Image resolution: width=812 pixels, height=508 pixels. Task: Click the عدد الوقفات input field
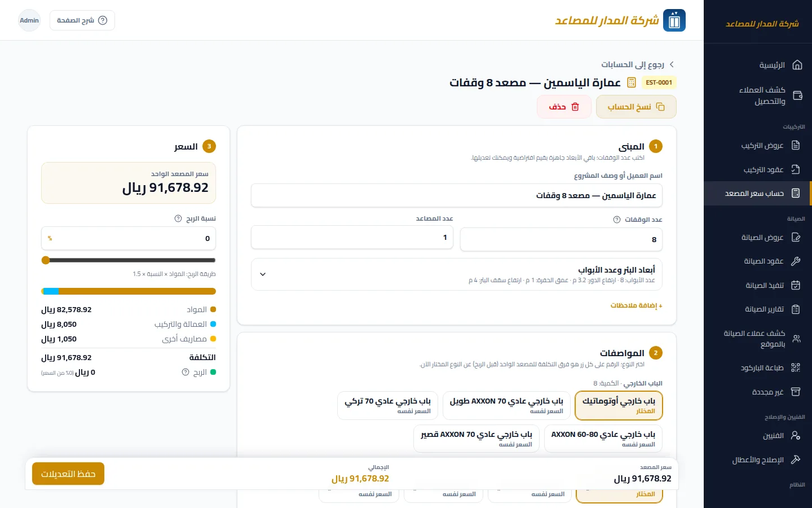561,239
